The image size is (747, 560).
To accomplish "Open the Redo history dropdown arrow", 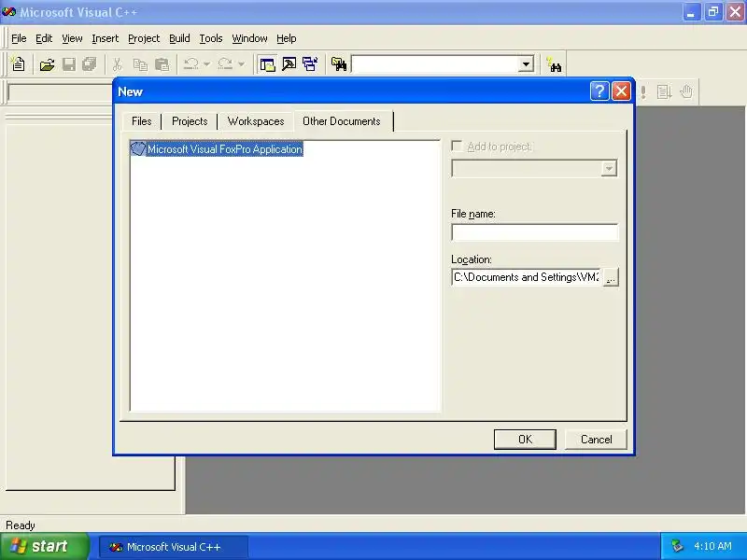I will point(241,63).
